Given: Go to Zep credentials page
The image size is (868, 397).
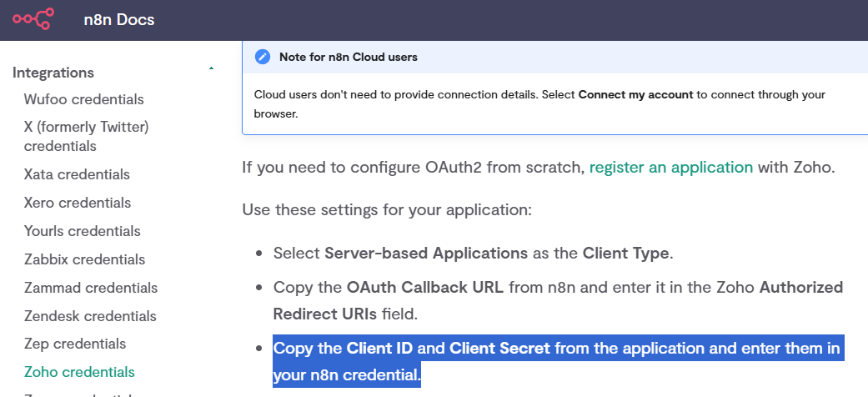Looking at the screenshot, I should pos(75,344).
